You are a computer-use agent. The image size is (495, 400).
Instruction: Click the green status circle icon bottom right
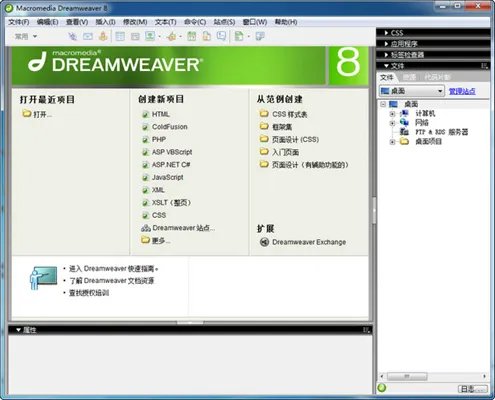(382, 388)
